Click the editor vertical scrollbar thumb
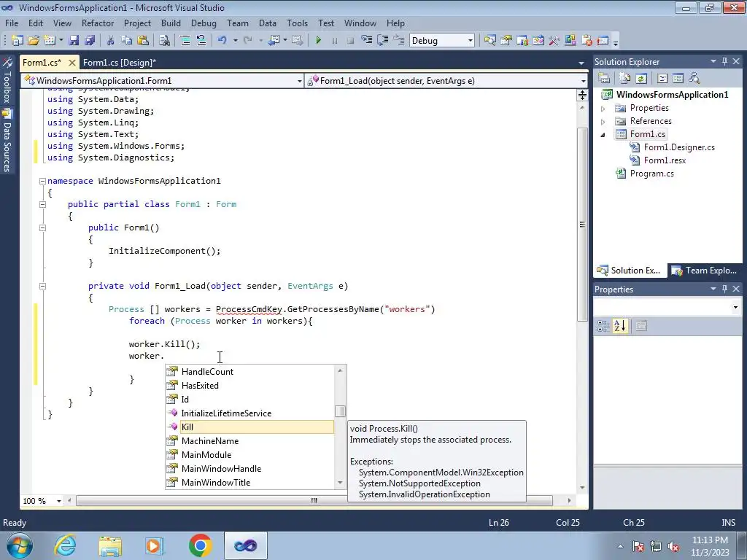Image resolution: width=747 pixels, height=560 pixels. pos(582,225)
